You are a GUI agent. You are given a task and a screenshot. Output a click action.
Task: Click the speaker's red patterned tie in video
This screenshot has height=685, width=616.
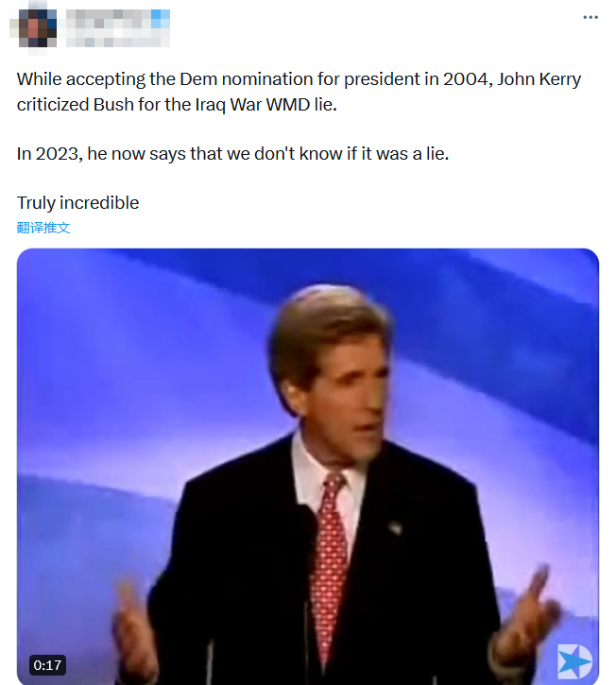330,567
